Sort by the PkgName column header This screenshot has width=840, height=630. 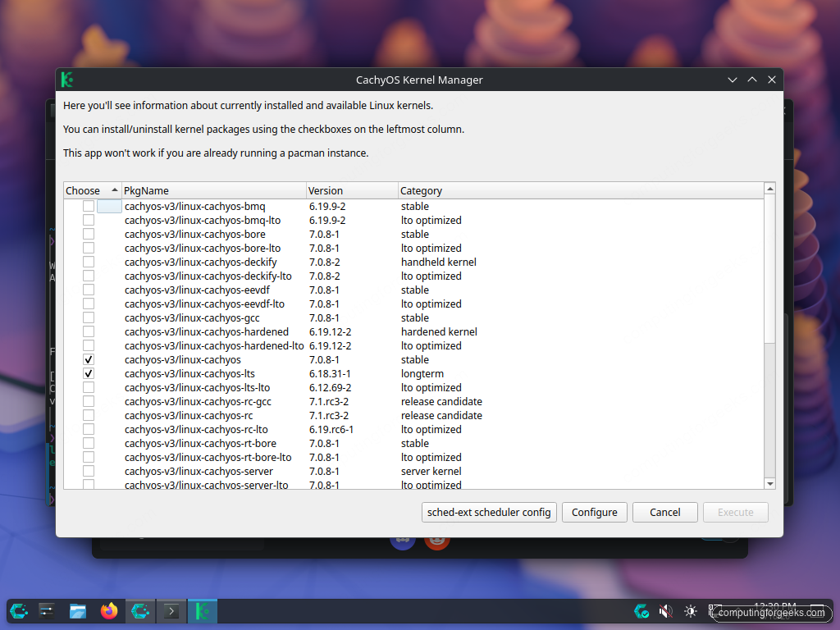[214, 190]
